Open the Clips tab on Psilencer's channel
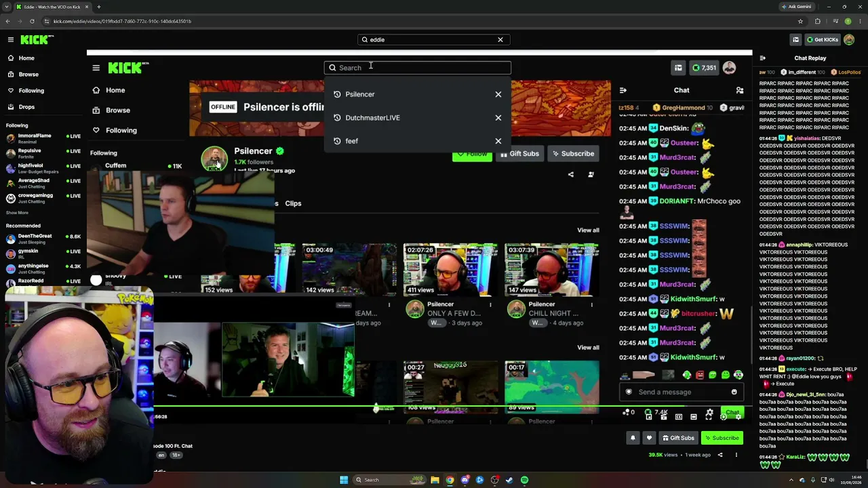The width and height of the screenshot is (868, 488). pos(293,203)
